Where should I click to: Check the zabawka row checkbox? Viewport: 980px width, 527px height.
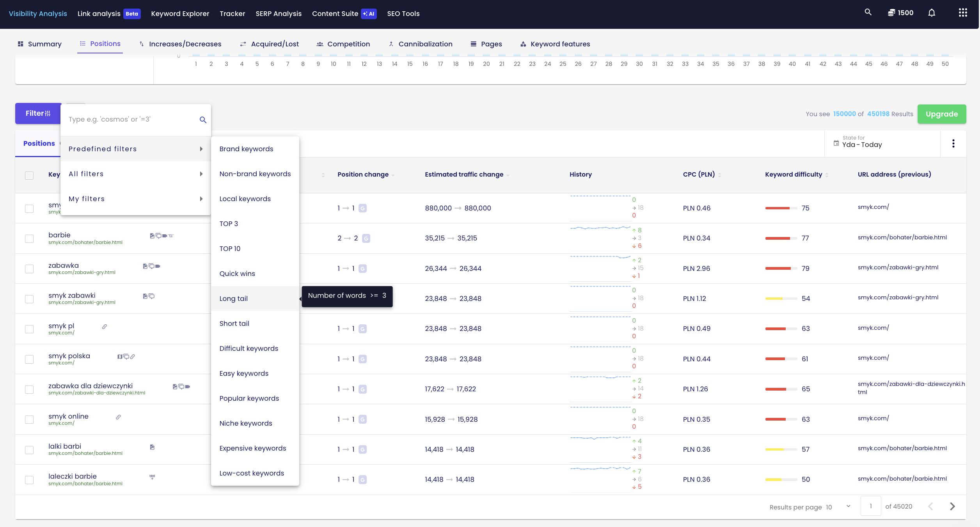(29, 269)
